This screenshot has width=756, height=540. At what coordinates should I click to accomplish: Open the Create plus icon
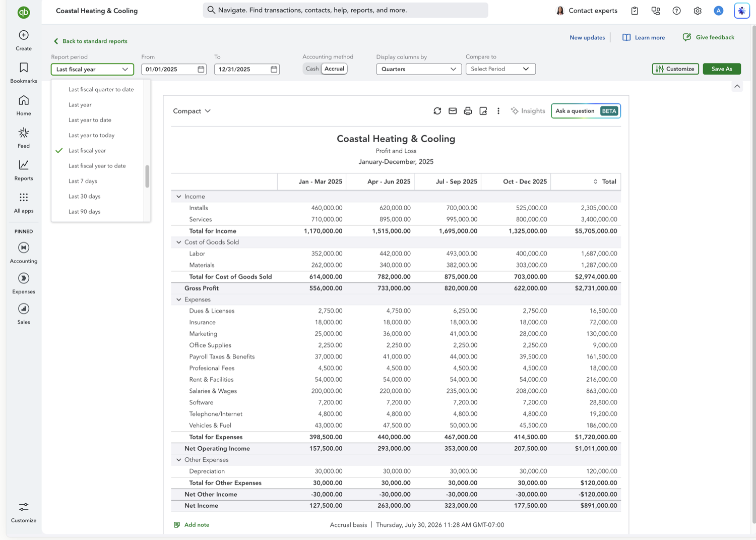(x=24, y=35)
